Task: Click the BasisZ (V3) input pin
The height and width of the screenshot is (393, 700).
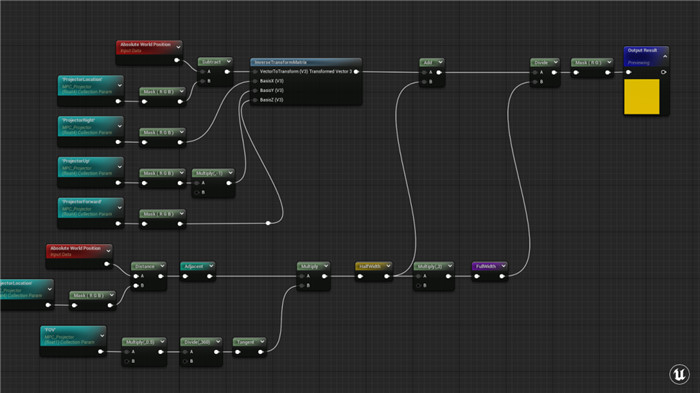Action: coord(255,100)
